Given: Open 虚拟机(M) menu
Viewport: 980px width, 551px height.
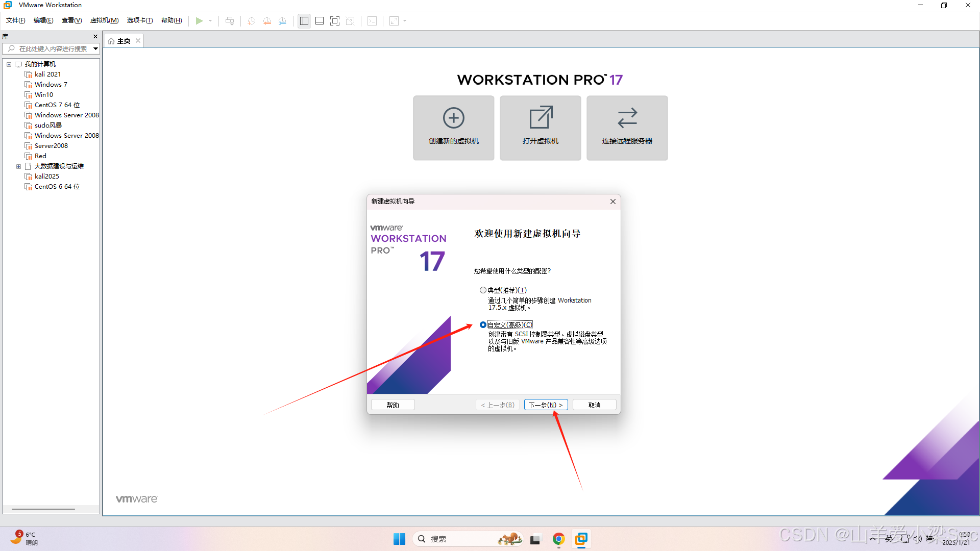Looking at the screenshot, I should 104,20.
